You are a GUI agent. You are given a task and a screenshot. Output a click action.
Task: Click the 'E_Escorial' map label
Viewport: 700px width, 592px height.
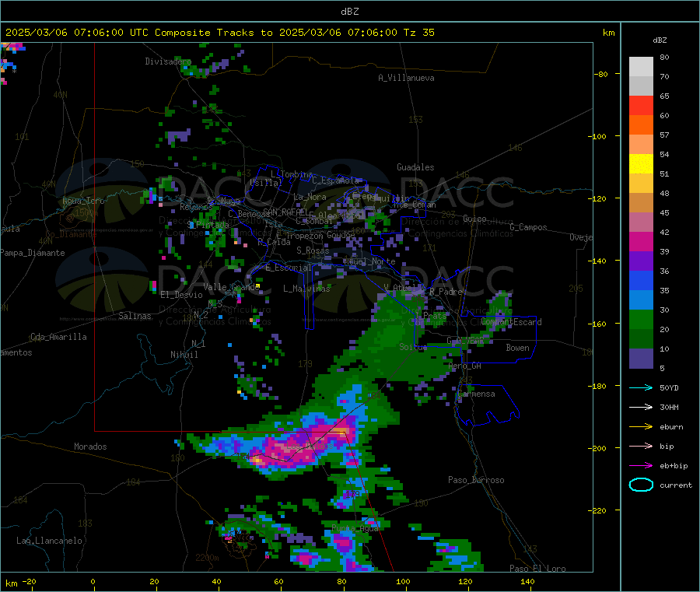pos(289,268)
